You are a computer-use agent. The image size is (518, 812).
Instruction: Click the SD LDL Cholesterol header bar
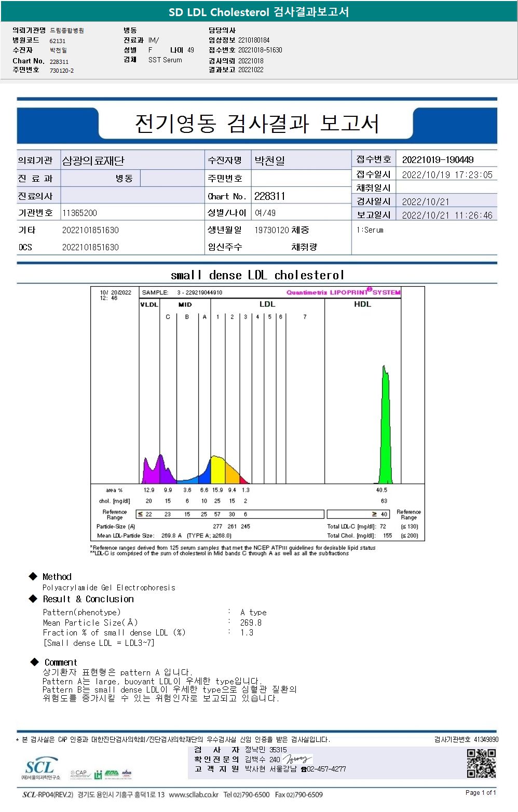pos(259,11)
